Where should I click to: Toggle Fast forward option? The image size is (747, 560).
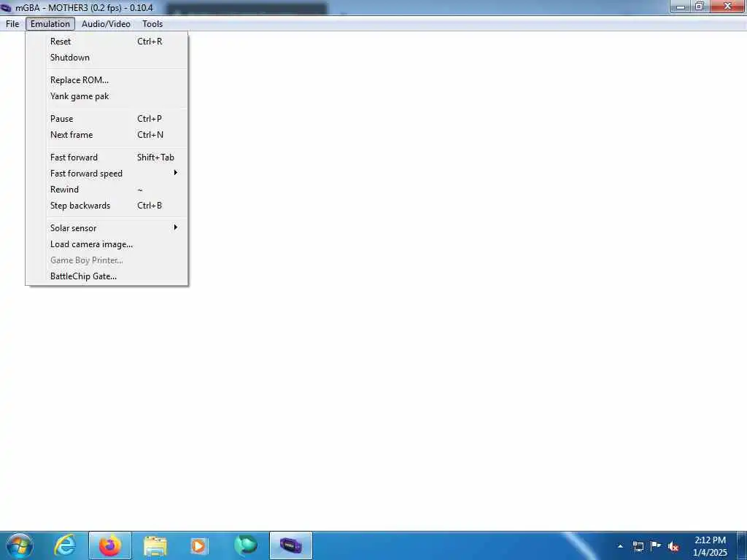click(107, 157)
